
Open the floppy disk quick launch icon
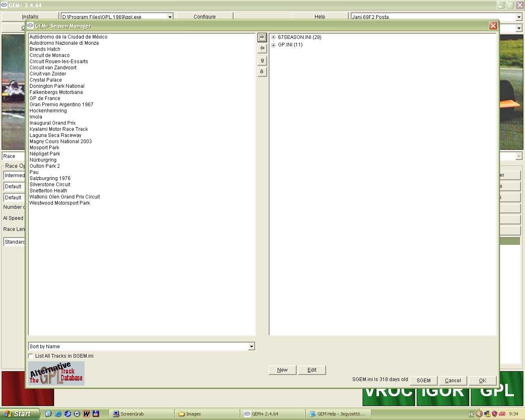pyautogui.click(x=96, y=414)
